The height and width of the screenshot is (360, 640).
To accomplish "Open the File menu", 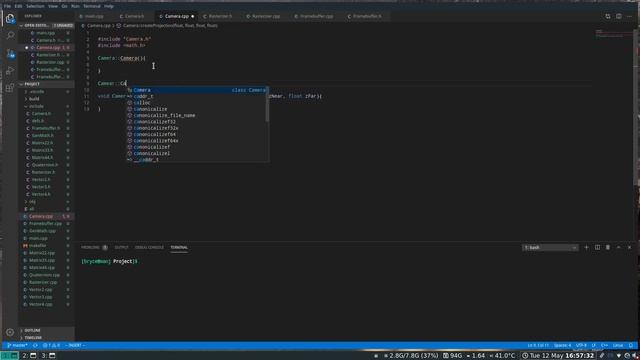I will pos(7,6).
